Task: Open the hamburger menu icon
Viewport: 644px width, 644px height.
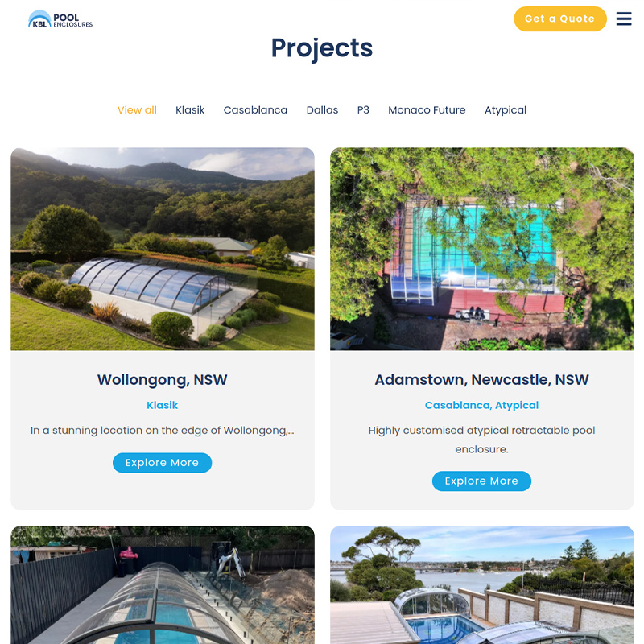Action: (x=623, y=19)
